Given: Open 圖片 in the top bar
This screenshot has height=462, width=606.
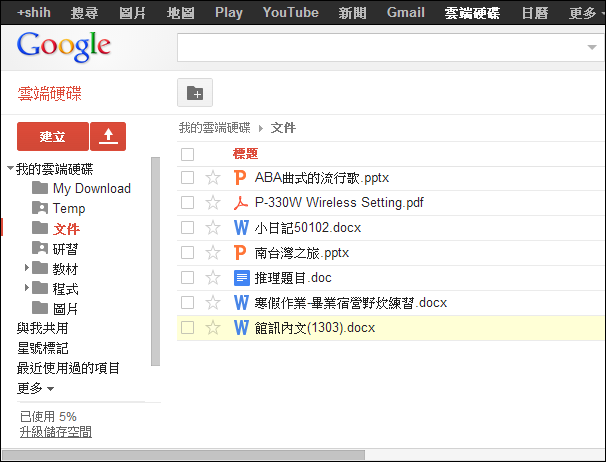Looking at the screenshot, I should click(x=133, y=13).
